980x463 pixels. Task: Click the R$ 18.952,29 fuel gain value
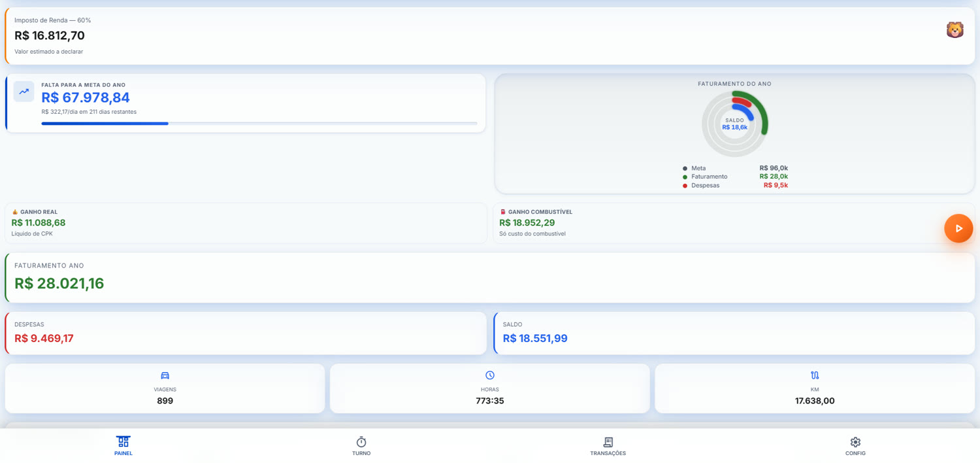pyautogui.click(x=527, y=222)
